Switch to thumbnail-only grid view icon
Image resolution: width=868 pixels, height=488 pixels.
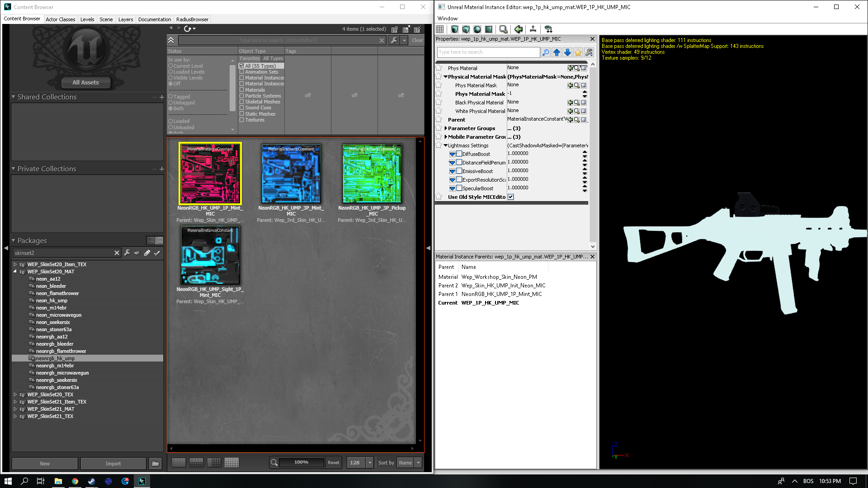coord(231,462)
